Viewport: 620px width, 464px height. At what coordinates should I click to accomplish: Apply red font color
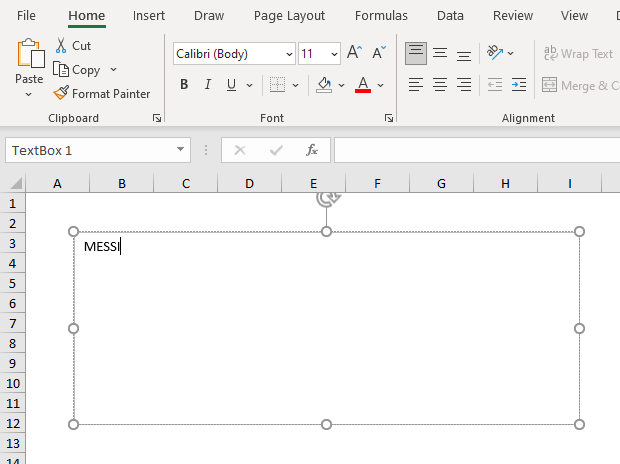point(363,85)
